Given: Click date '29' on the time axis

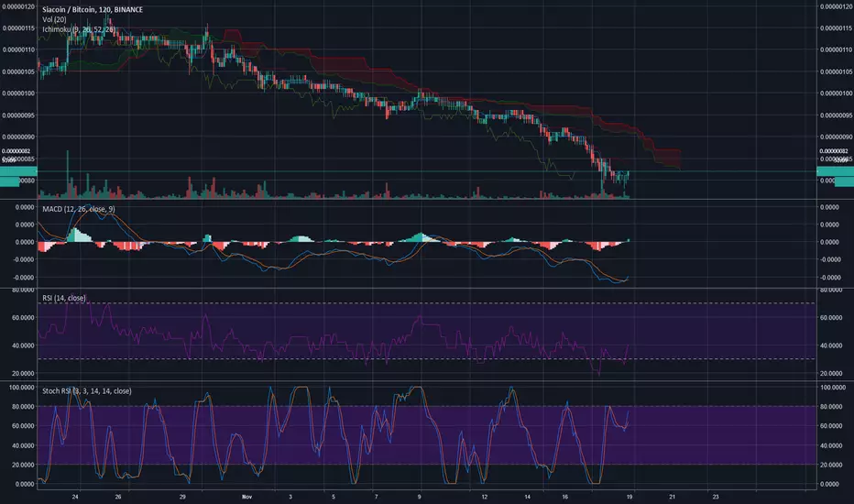Looking at the screenshot, I should coord(182,497).
